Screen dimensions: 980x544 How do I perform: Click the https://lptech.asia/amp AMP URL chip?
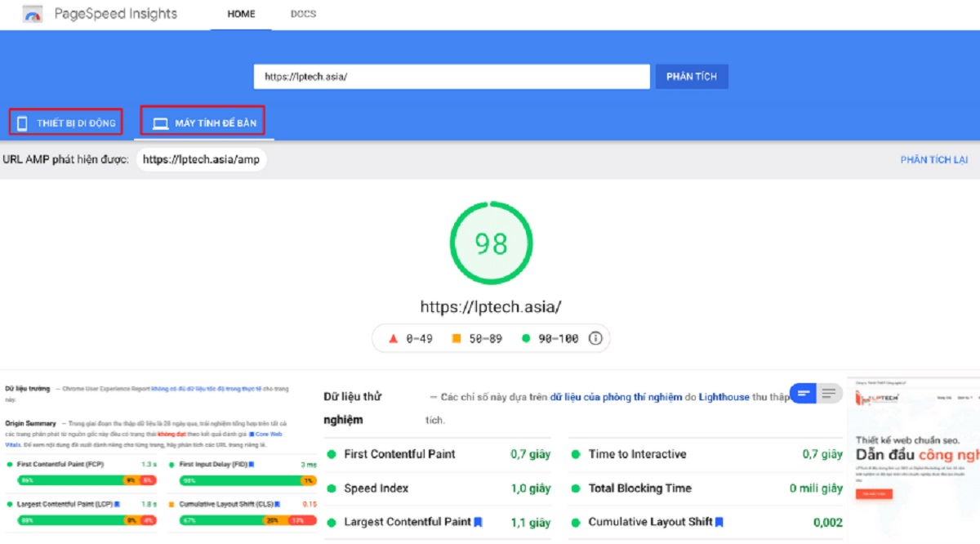(201, 159)
